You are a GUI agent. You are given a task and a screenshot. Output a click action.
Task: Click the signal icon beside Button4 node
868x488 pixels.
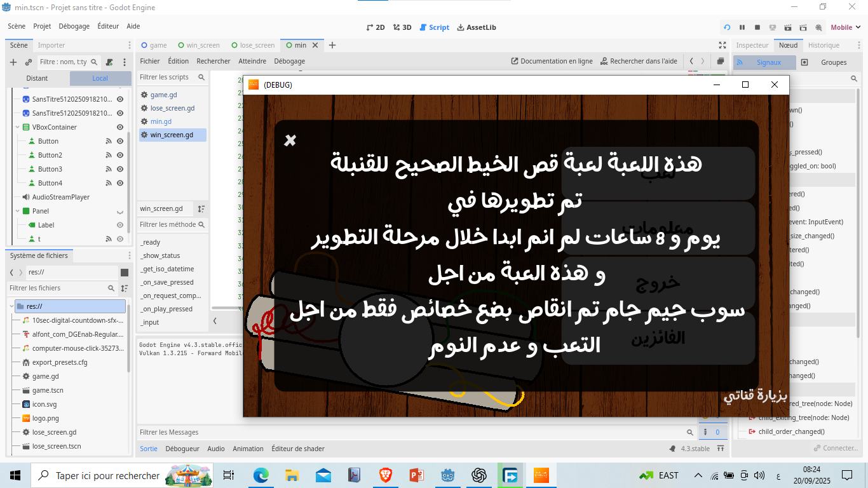point(109,183)
